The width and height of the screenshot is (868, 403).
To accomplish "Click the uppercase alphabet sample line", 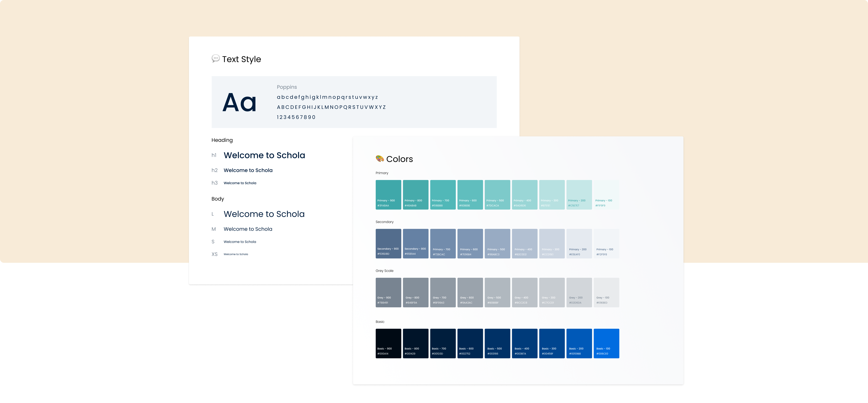I will pos(331,107).
